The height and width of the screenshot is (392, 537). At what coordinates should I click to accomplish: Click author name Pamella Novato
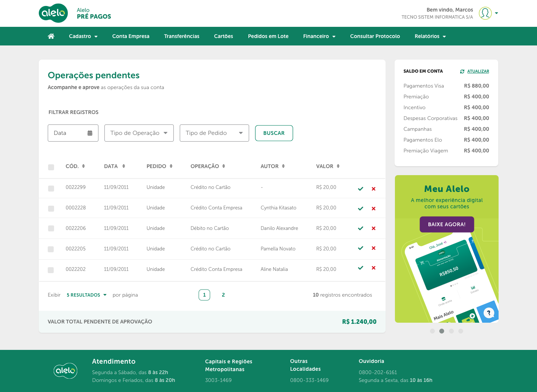pyautogui.click(x=278, y=249)
